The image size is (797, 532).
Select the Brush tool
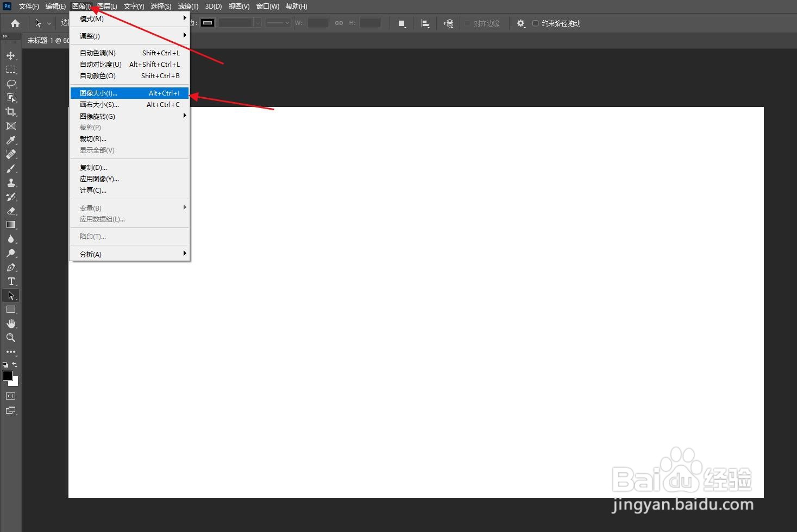click(11, 168)
